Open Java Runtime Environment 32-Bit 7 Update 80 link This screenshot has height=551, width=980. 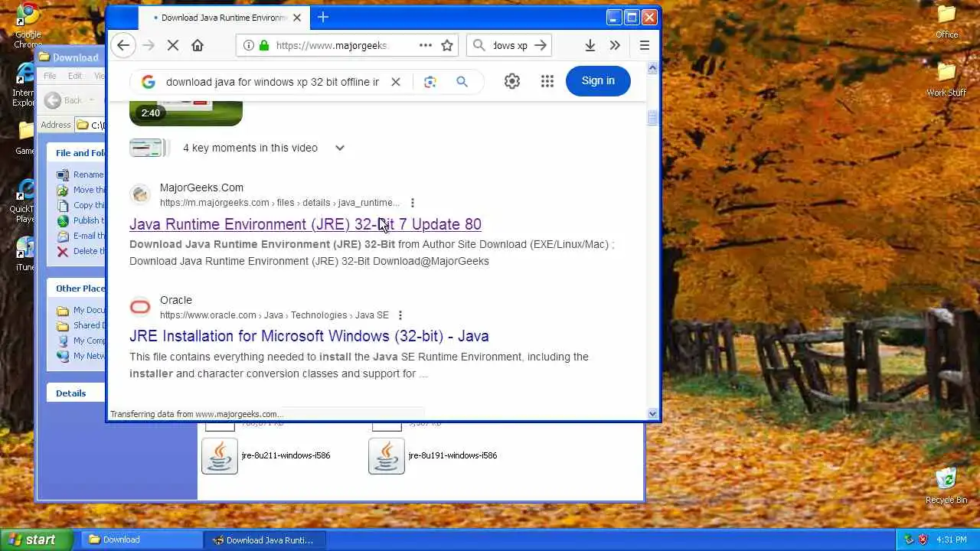click(x=305, y=224)
